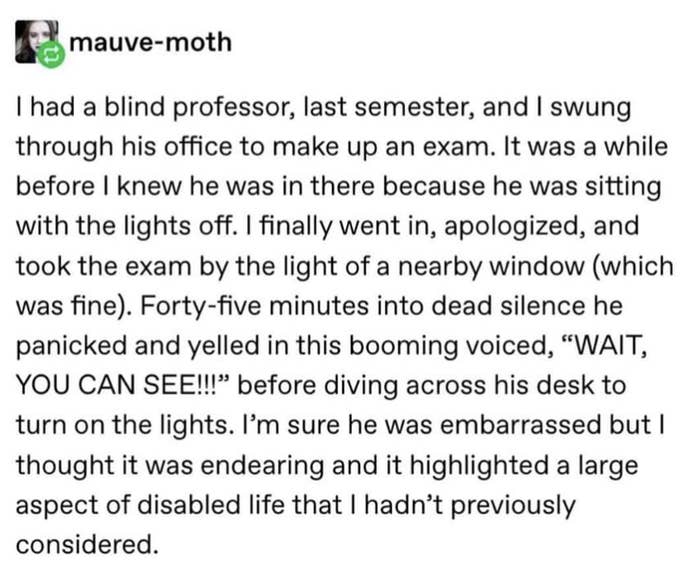700x572 pixels.
Task: Open mauve-moth's profile avatar picture
Action: pyautogui.click(x=36, y=42)
